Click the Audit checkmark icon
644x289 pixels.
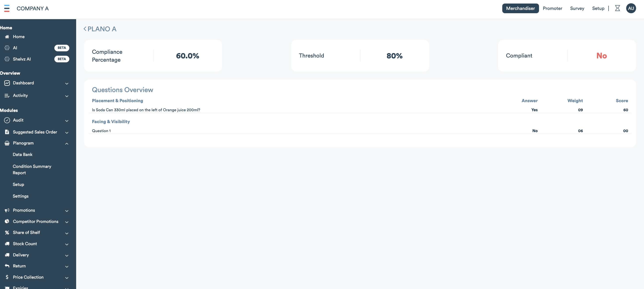point(7,120)
